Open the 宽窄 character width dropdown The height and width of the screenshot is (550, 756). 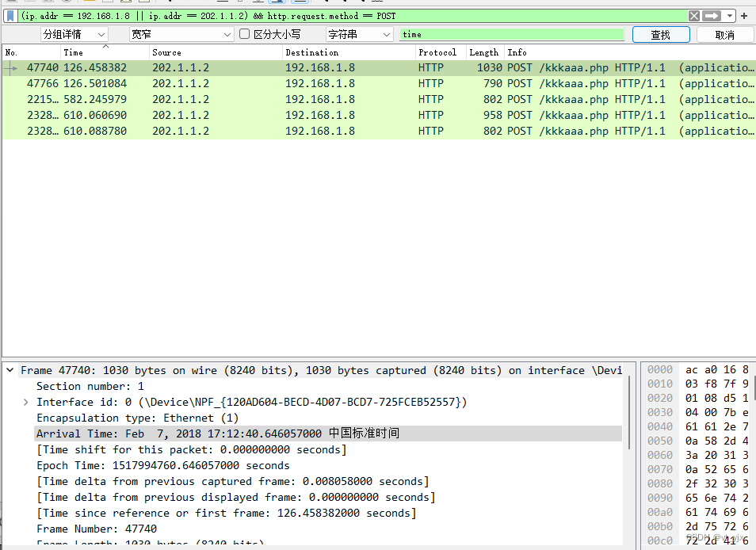click(x=181, y=34)
